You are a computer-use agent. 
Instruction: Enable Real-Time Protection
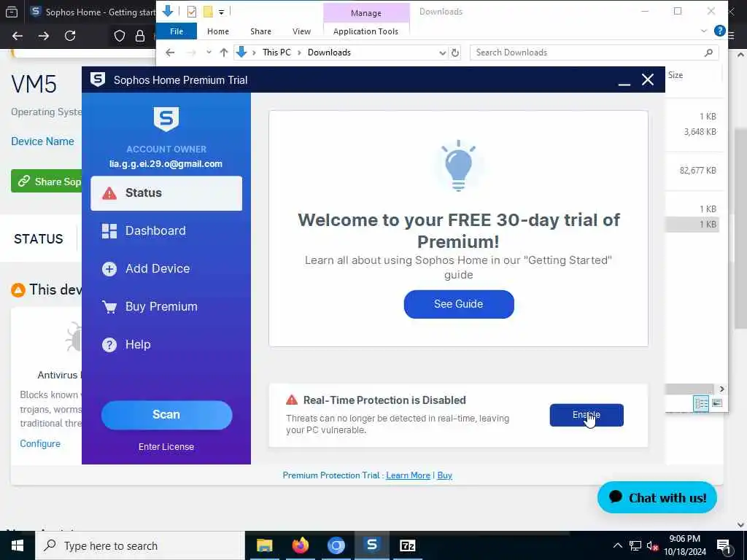587,415
